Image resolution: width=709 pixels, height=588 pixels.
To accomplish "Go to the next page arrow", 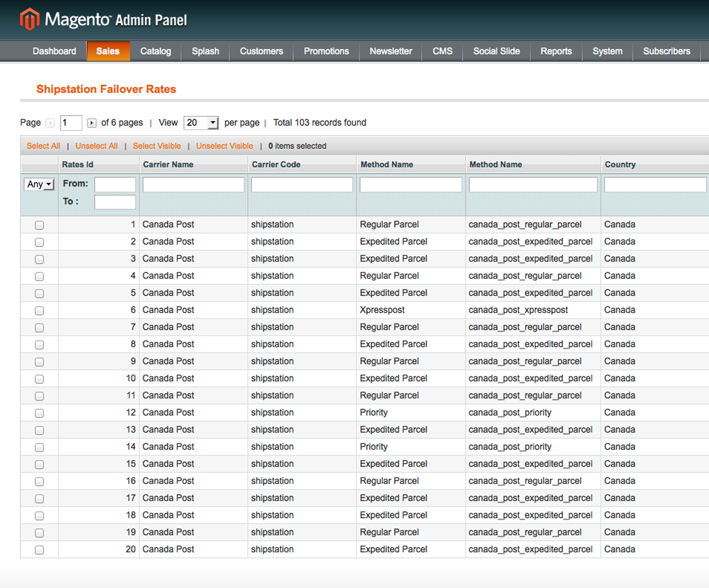I will [92, 123].
